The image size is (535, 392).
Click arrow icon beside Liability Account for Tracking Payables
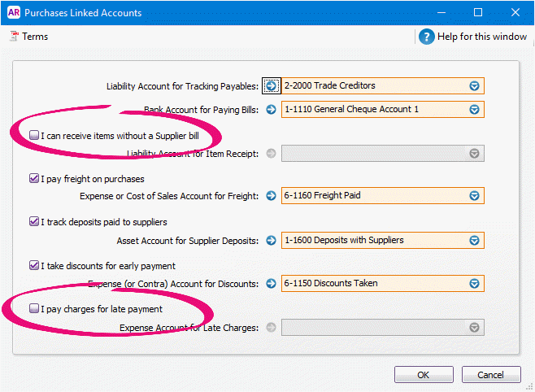[272, 85]
